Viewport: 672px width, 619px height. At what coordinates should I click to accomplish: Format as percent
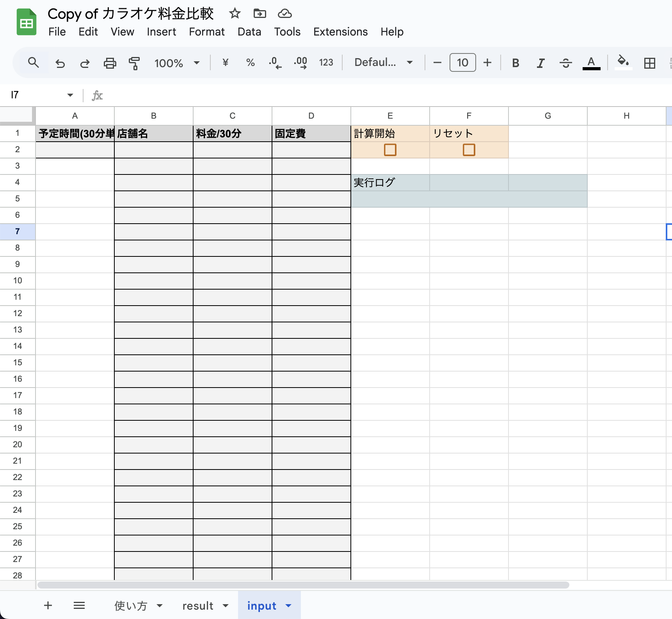pos(250,62)
